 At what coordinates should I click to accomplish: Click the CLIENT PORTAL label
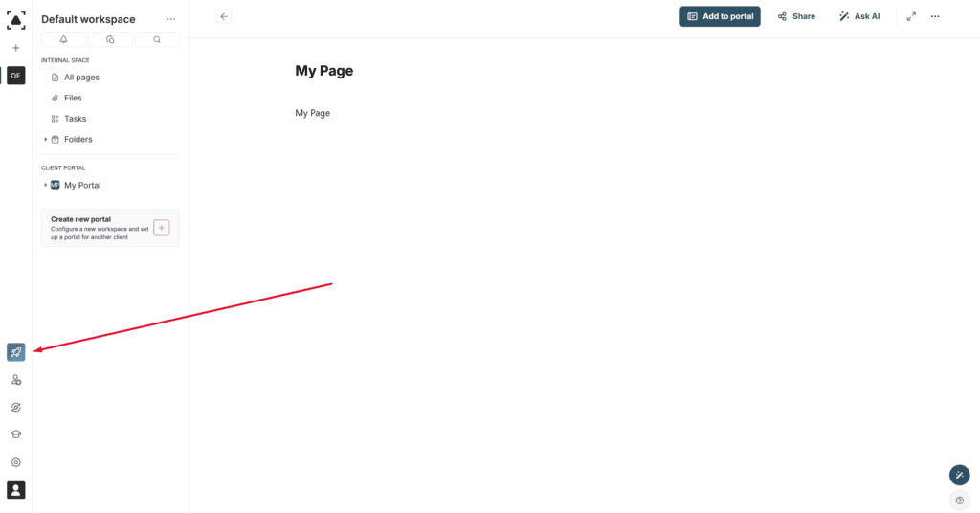click(x=63, y=168)
